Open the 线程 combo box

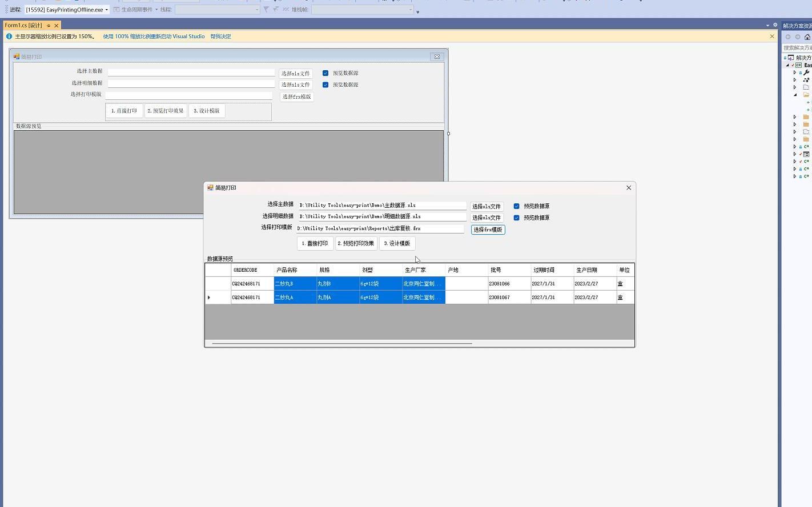point(217,10)
